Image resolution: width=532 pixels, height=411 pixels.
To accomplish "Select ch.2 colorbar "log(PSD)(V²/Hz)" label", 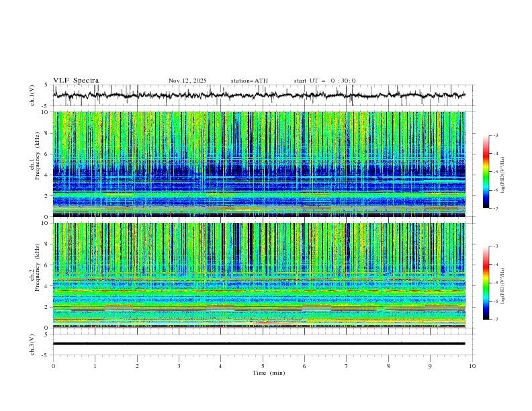I will pos(503,286).
